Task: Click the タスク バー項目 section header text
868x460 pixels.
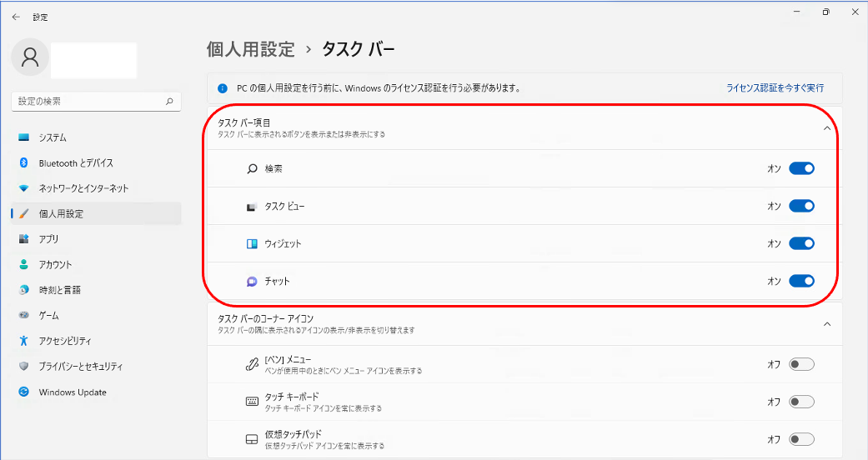Action: click(244, 122)
